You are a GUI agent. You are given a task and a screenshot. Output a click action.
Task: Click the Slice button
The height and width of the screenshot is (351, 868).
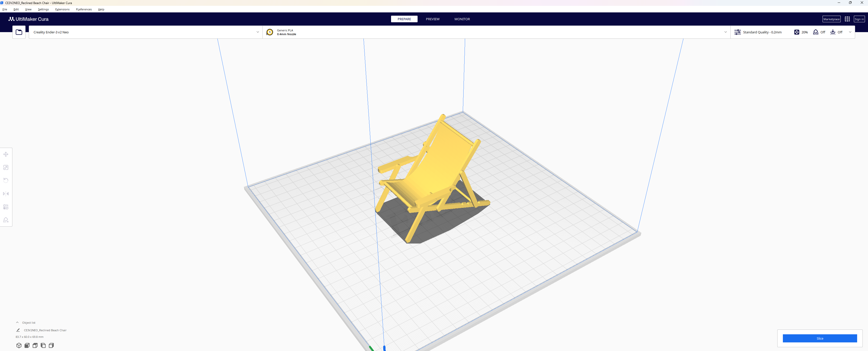(819, 338)
